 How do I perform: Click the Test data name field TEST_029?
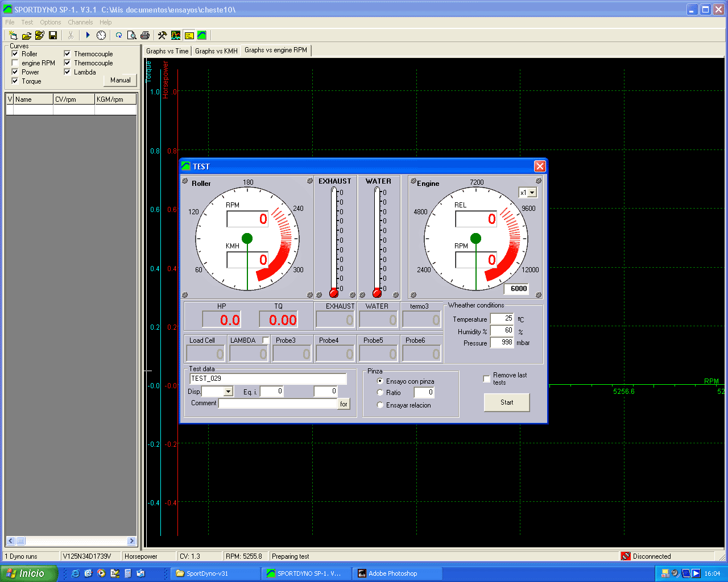pyautogui.click(x=268, y=379)
